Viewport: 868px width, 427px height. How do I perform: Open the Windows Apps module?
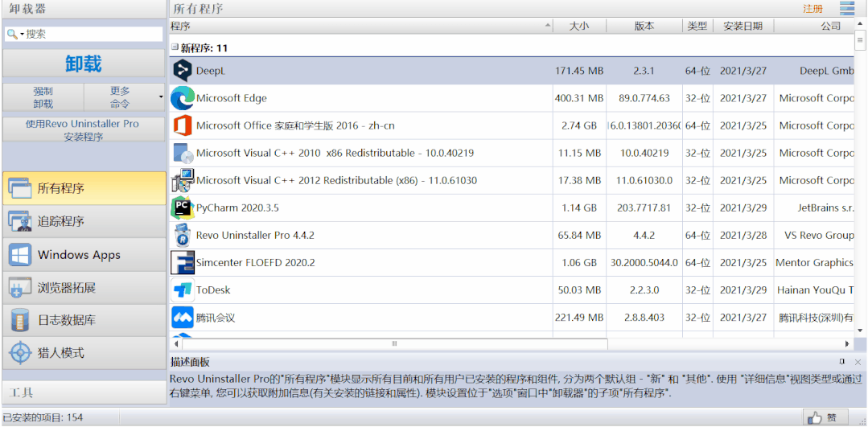pyautogui.click(x=84, y=255)
